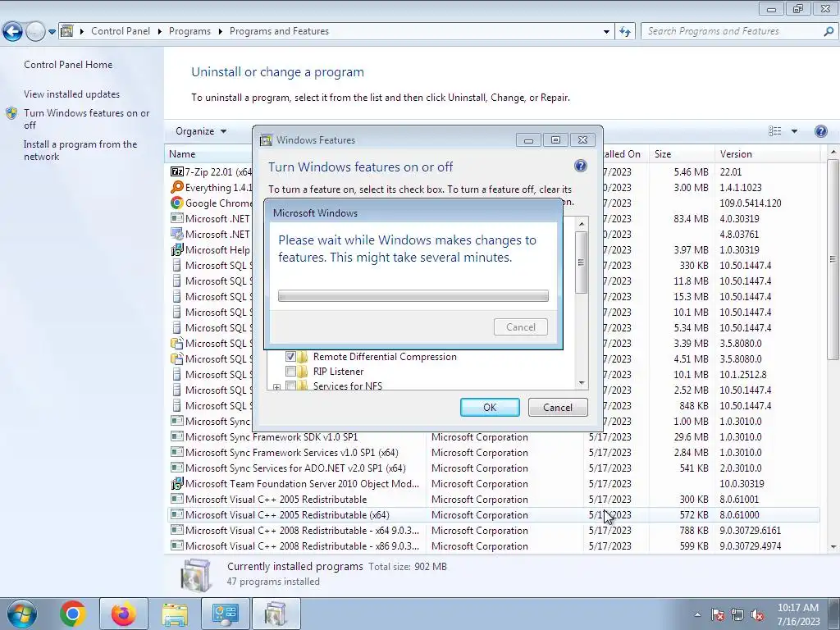Select Microsoft Visual C++ 2005 Redistributable row without x64
The width and height of the screenshot is (840, 630).
tap(493, 500)
